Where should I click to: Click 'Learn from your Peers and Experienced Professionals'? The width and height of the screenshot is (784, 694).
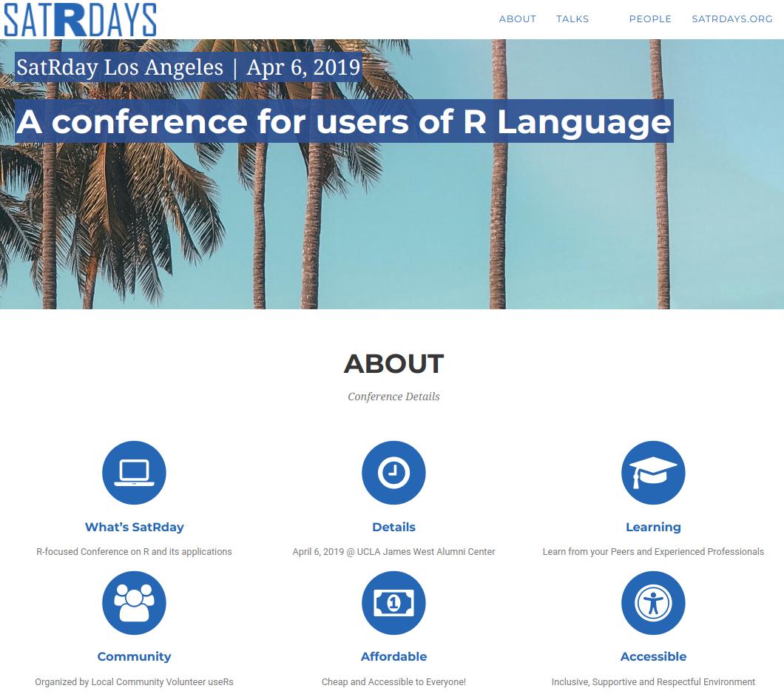(653, 551)
